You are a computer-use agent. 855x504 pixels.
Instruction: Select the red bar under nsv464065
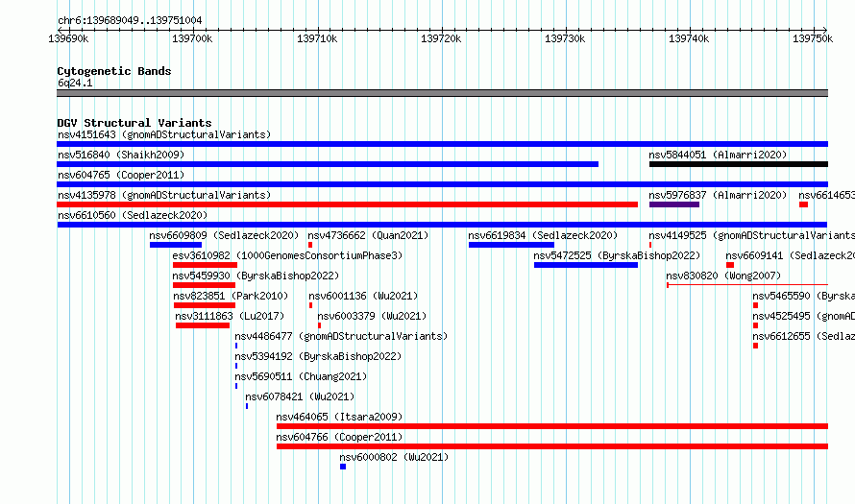tap(552, 426)
